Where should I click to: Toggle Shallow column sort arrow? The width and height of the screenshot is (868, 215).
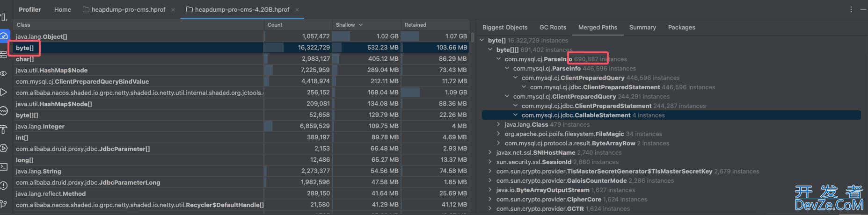(x=361, y=25)
